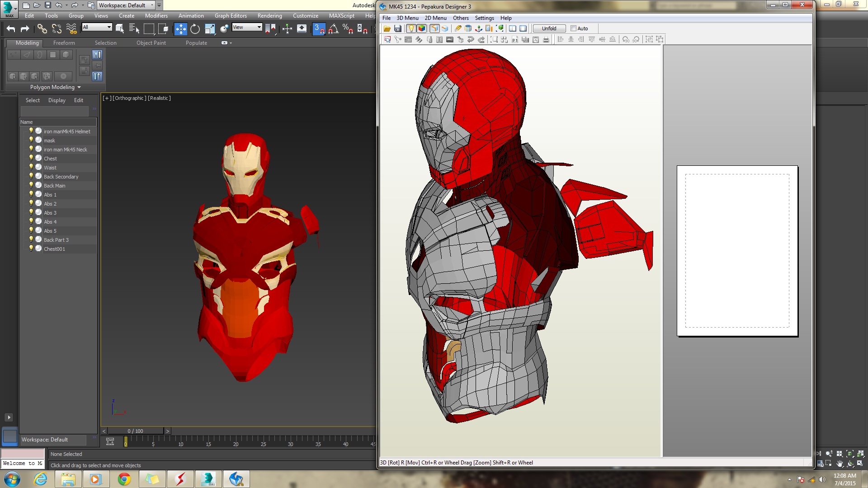Open the Modifiers menu in 3ds Max

[156, 16]
